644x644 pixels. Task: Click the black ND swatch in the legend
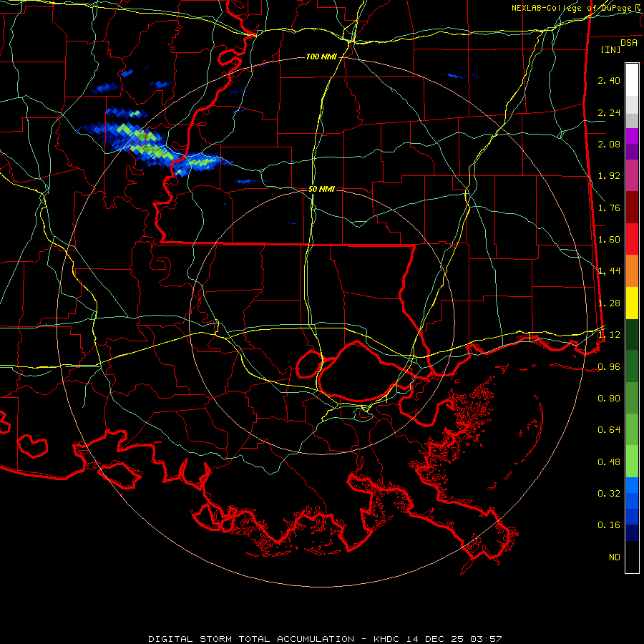632,557
